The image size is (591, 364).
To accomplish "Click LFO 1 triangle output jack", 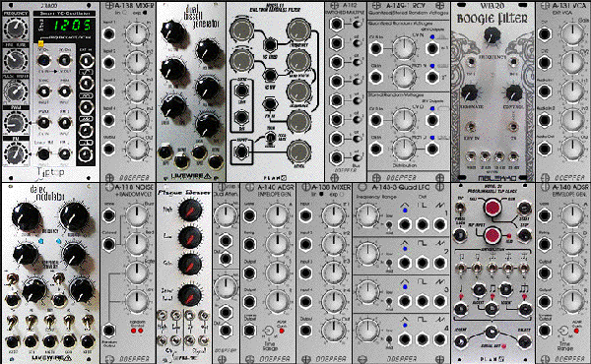I will pyautogui.click(x=405, y=224).
